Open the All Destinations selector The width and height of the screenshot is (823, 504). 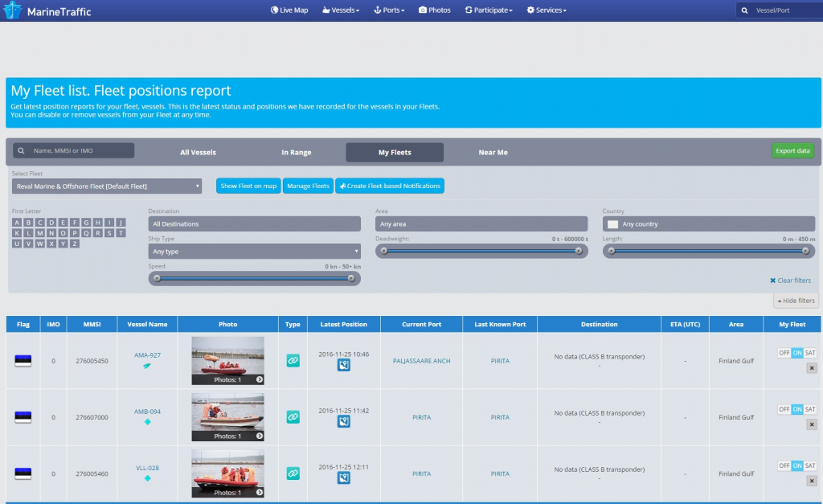(254, 223)
